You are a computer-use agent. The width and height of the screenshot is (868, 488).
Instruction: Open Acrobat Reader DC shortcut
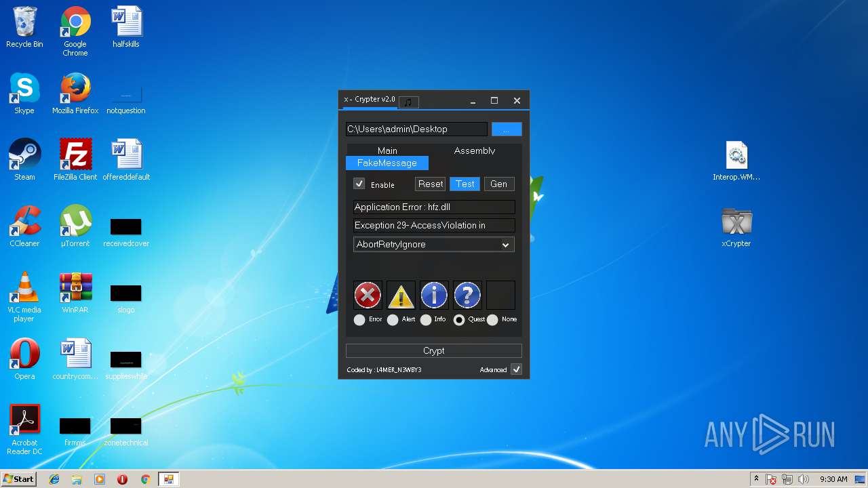point(24,430)
